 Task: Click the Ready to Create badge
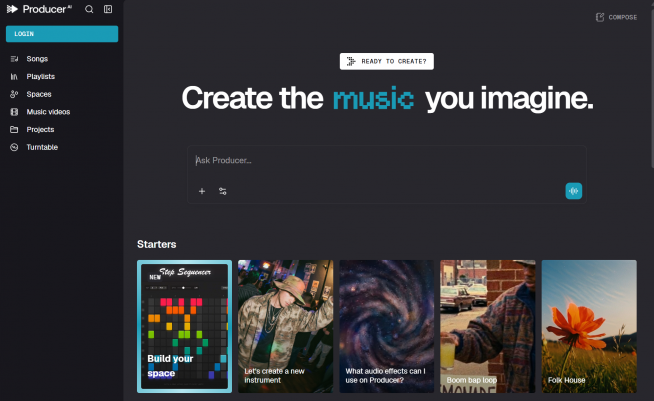pyautogui.click(x=386, y=61)
